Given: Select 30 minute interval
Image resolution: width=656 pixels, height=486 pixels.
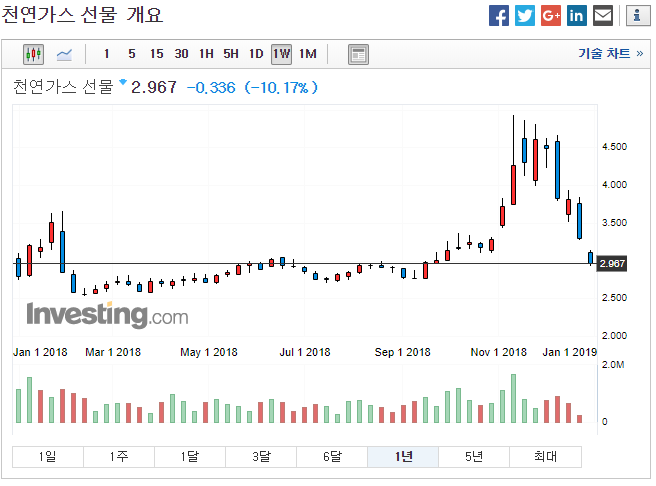Looking at the screenshot, I should [181, 54].
